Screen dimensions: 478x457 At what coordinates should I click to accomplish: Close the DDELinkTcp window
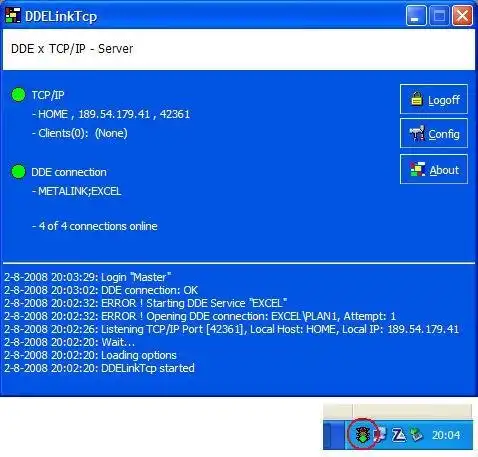pyautogui.click(x=462, y=15)
